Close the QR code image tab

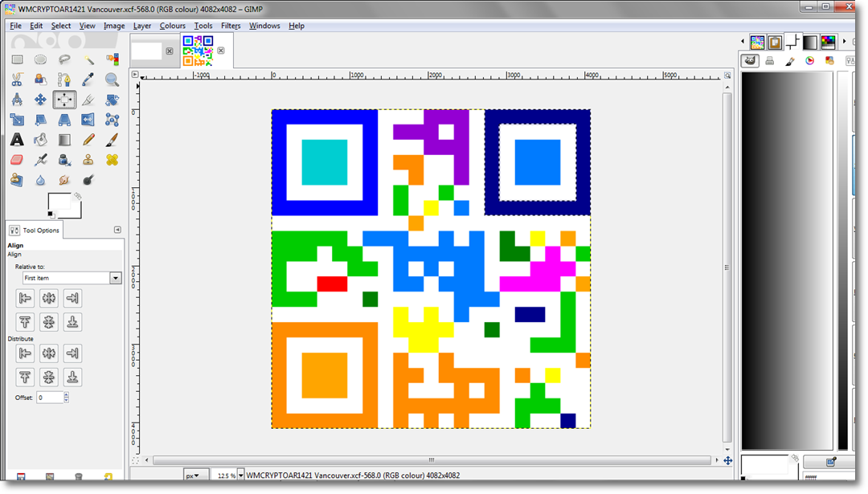click(221, 51)
